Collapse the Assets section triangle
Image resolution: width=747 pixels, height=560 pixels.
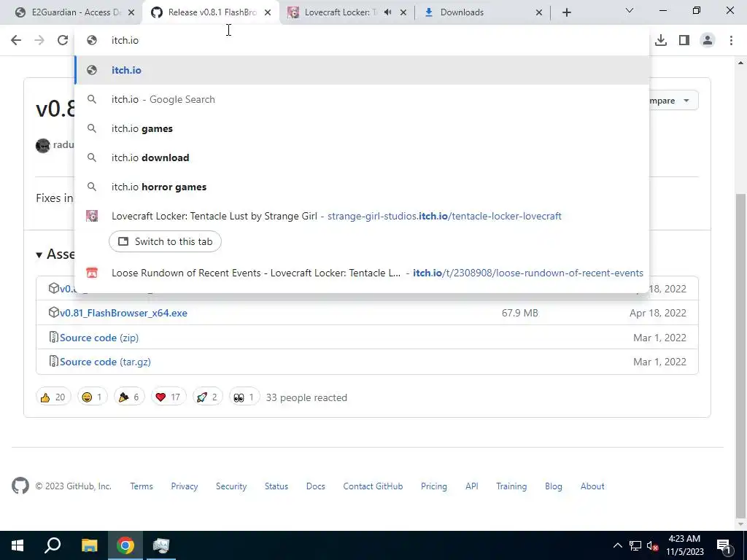pos(39,255)
